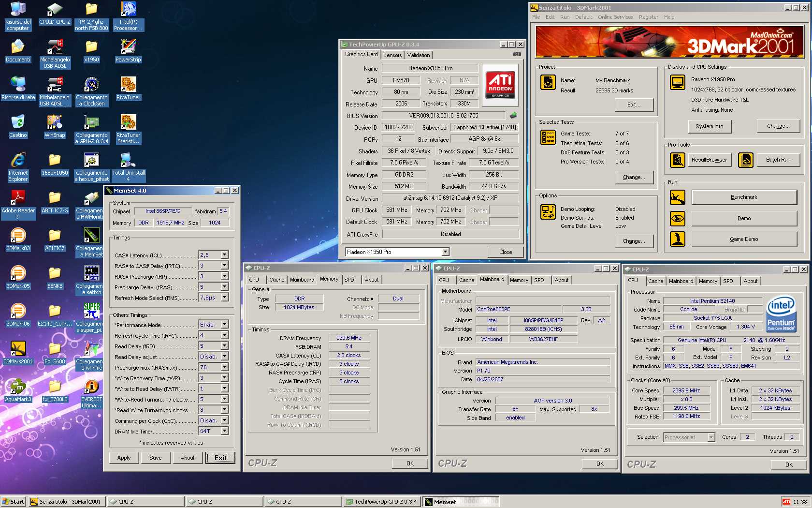The width and height of the screenshot is (812, 508).
Task: Open the Online Services menu in 3DMark2001
Action: click(x=615, y=17)
